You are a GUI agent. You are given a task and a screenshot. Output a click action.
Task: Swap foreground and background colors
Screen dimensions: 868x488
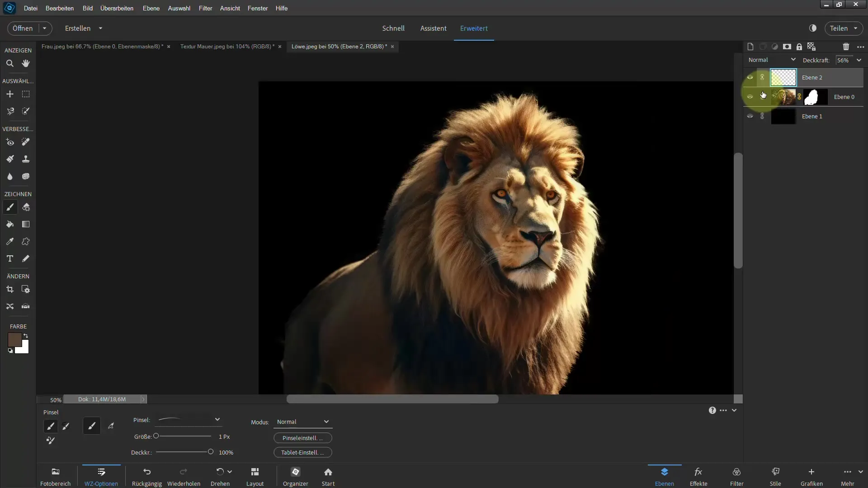(x=26, y=336)
